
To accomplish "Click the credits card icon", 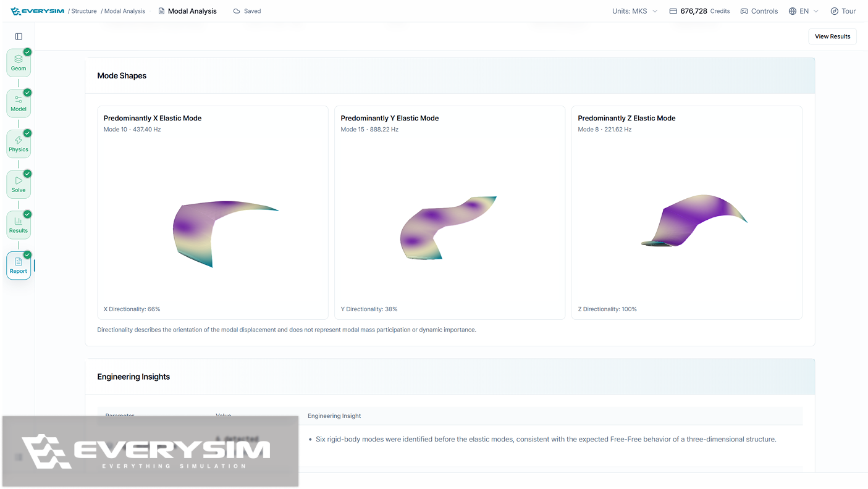I will [673, 11].
